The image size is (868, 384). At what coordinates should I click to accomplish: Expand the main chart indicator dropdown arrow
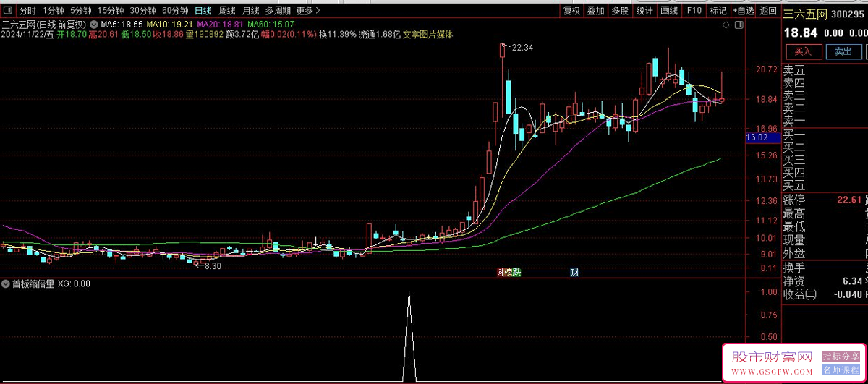point(93,24)
